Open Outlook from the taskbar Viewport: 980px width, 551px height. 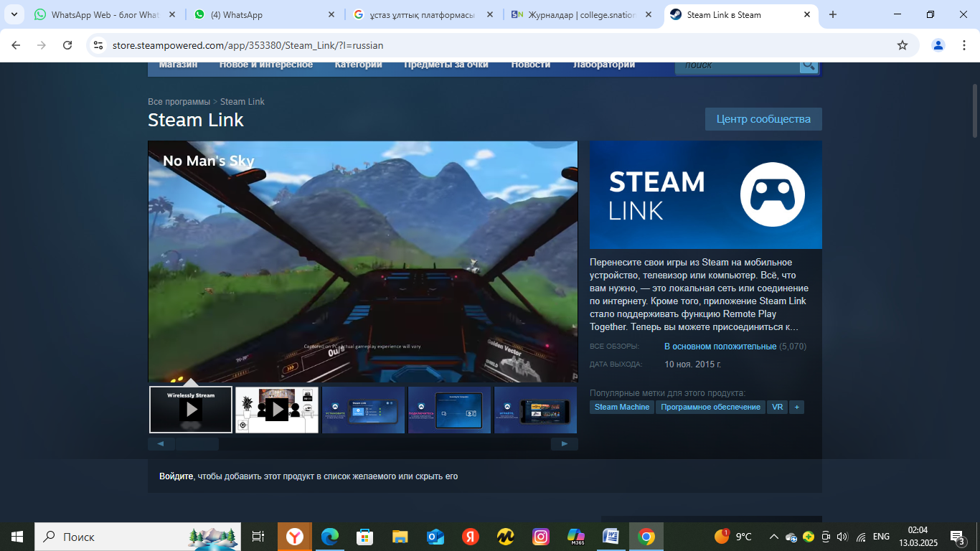(x=435, y=537)
